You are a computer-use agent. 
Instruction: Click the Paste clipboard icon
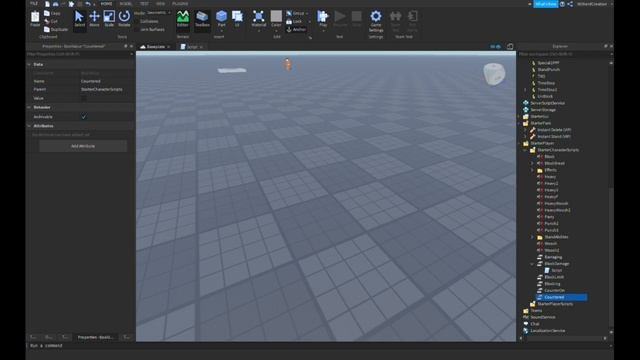tap(35, 18)
